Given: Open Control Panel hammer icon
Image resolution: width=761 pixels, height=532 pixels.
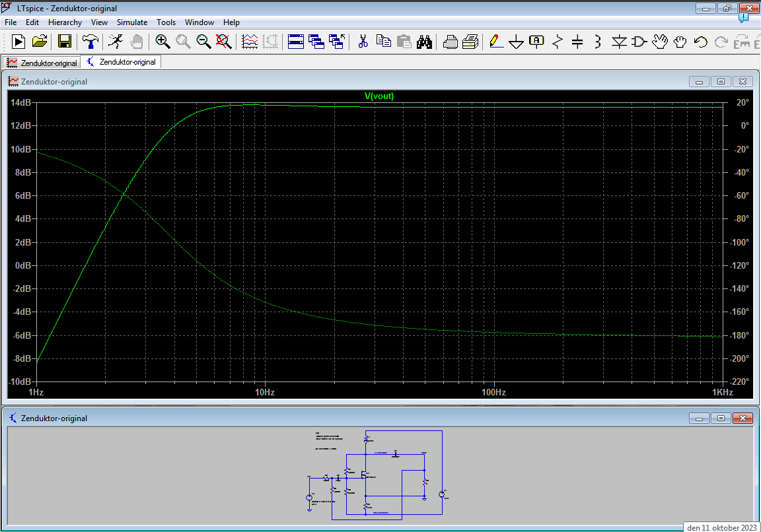Looking at the screenshot, I should click(x=91, y=42).
